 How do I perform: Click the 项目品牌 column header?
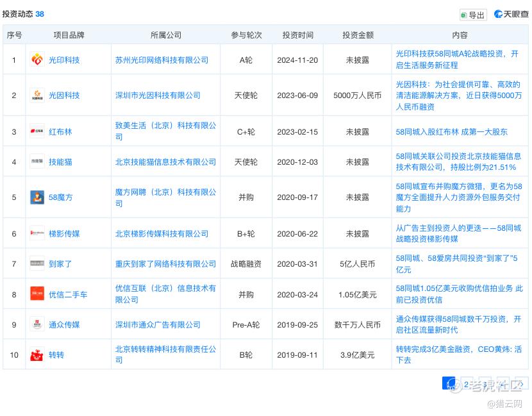[x=69, y=35]
